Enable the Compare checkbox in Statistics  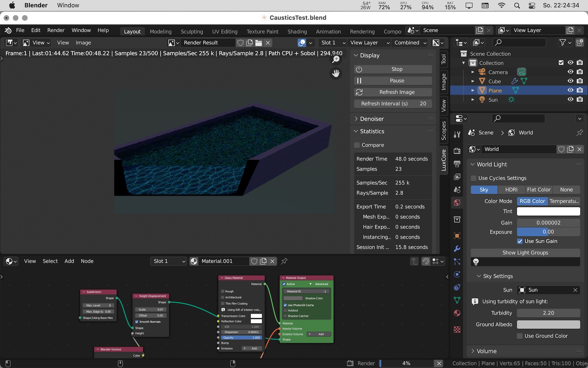coord(357,145)
